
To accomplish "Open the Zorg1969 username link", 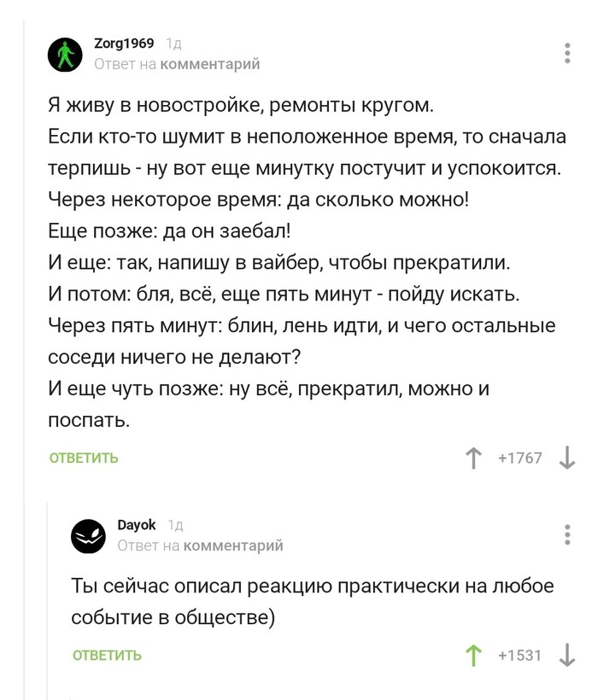I will click(x=123, y=44).
